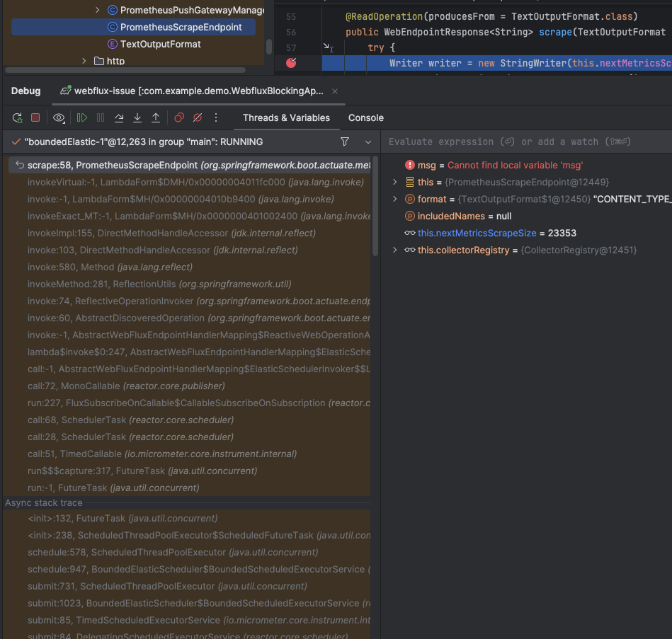Viewport: 672px width, 639px height.
Task: Open the Show Execution Point eye icon
Action: 59,117
